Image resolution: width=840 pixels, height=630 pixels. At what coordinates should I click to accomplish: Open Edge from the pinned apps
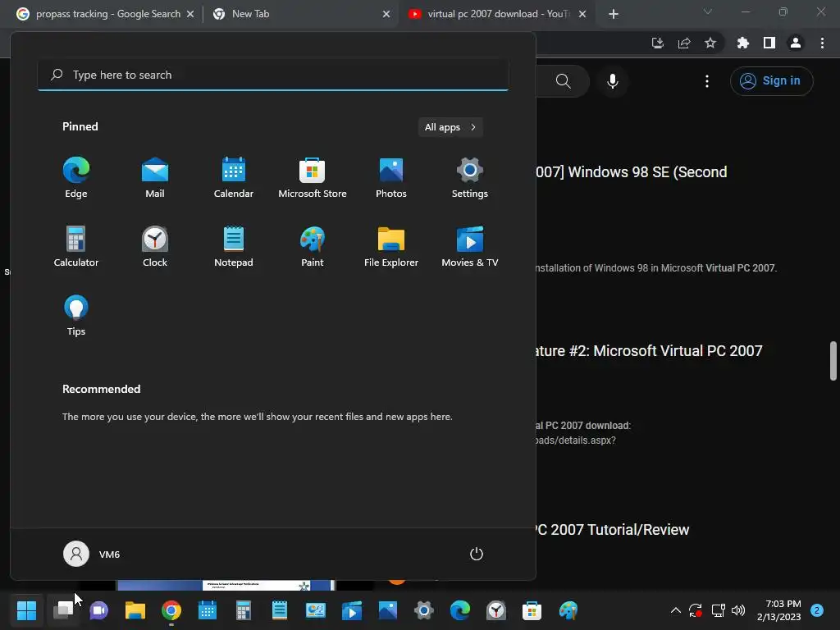[x=76, y=178]
